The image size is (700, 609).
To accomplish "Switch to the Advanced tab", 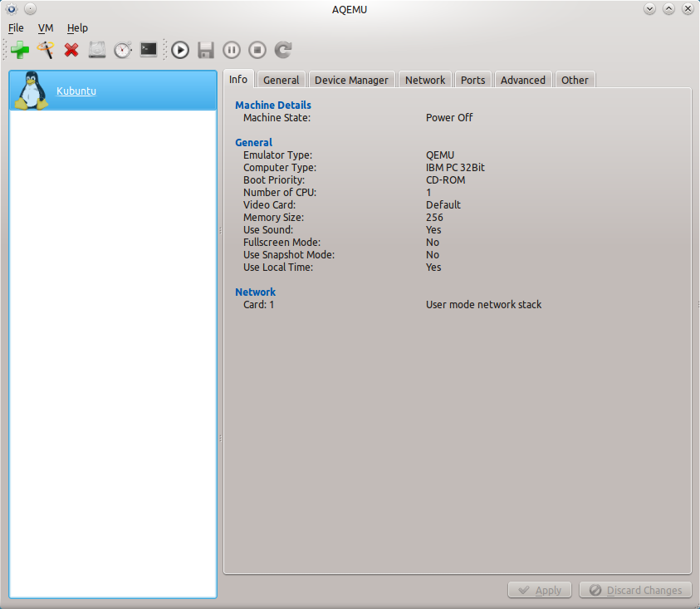I will [523, 80].
